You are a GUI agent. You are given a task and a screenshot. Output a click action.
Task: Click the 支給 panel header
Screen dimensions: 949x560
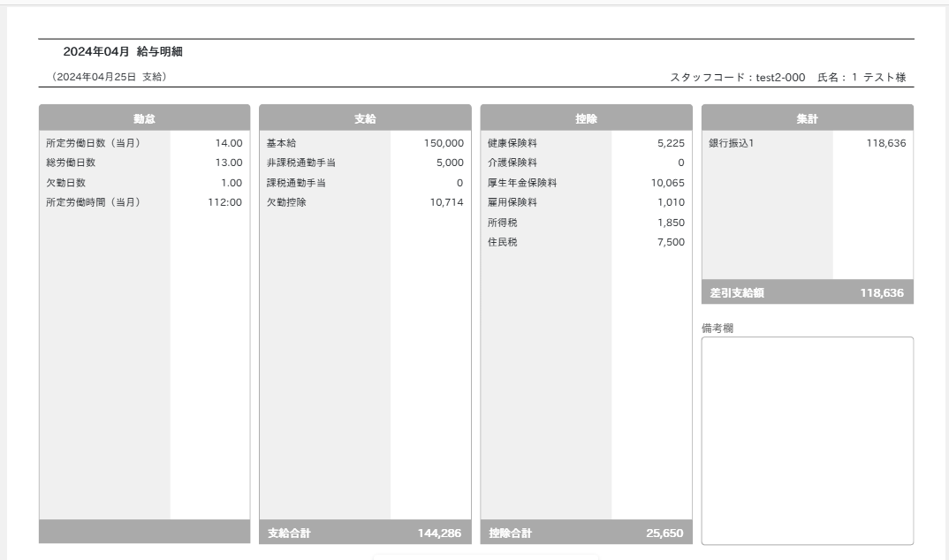coord(364,114)
